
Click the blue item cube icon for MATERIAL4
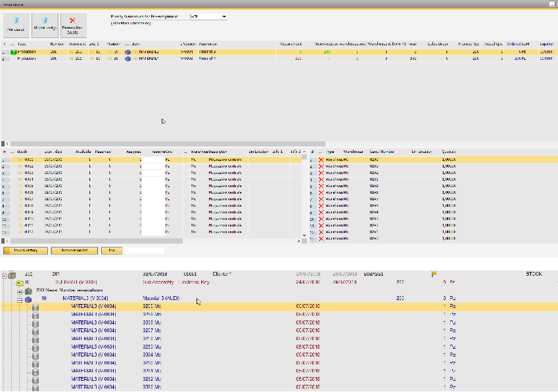[x=128, y=58]
